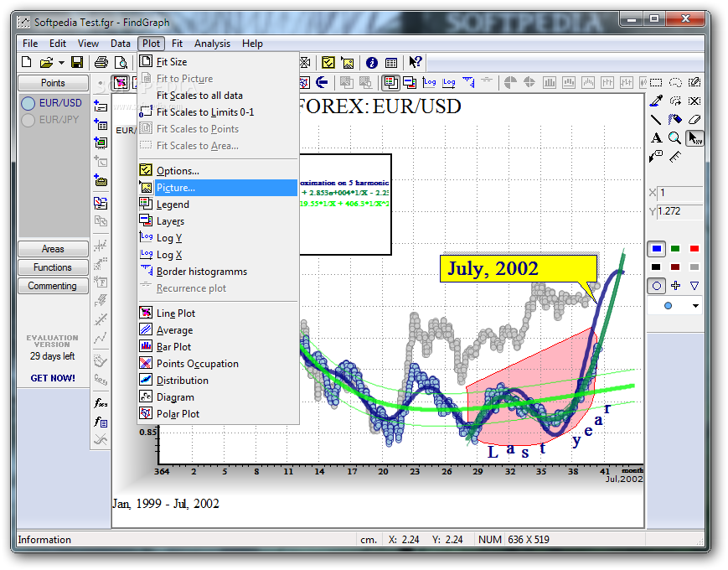Select Polar Plot in the Plot menu
The height and width of the screenshot is (570, 728).
218,414
